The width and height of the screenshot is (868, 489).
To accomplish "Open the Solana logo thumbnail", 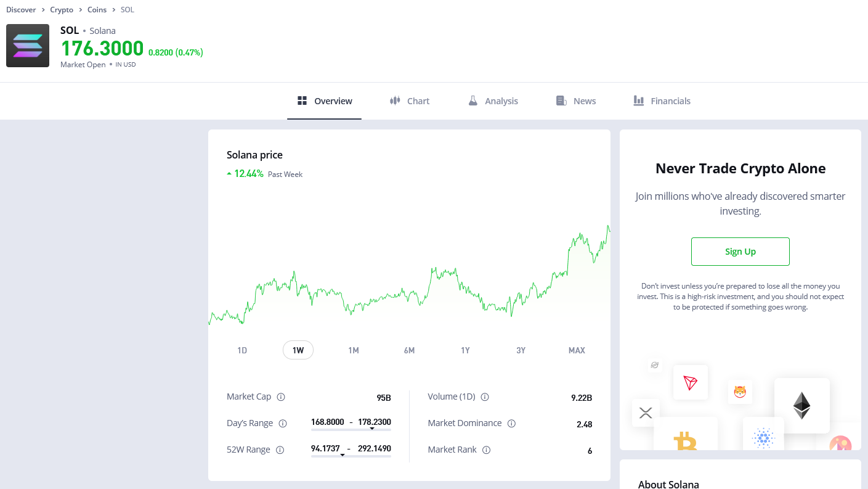I will coord(28,46).
